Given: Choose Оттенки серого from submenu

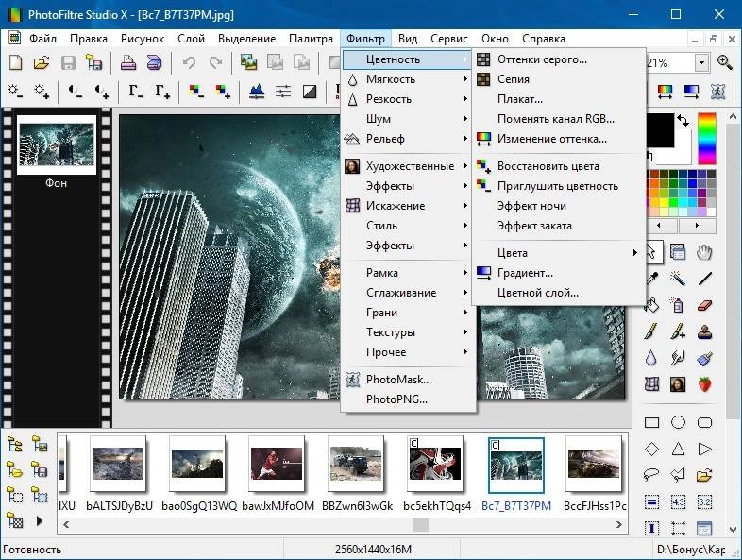Looking at the screenshot, I should pos(560,59).
